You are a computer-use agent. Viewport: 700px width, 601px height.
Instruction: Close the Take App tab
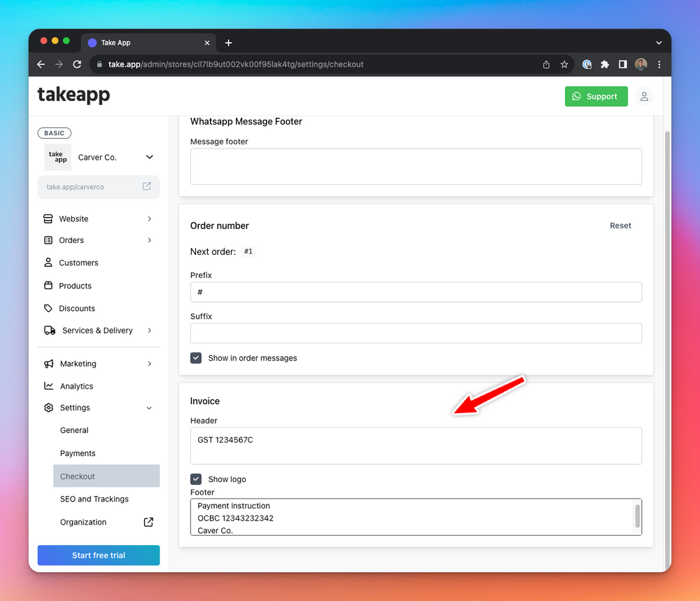(x=207, y=43)
